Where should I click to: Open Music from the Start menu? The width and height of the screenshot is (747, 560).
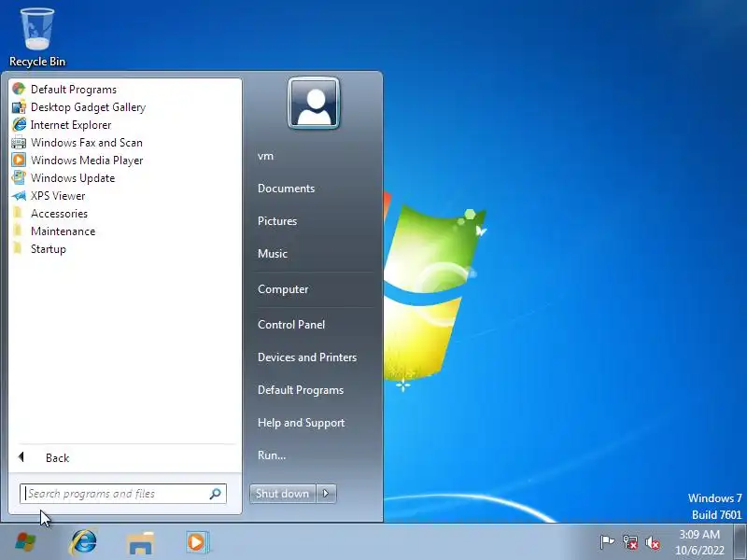[273, 254]
